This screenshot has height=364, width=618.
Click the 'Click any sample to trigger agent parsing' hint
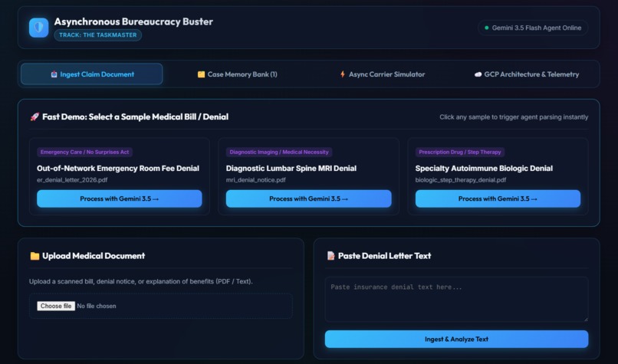coord(514,117)
